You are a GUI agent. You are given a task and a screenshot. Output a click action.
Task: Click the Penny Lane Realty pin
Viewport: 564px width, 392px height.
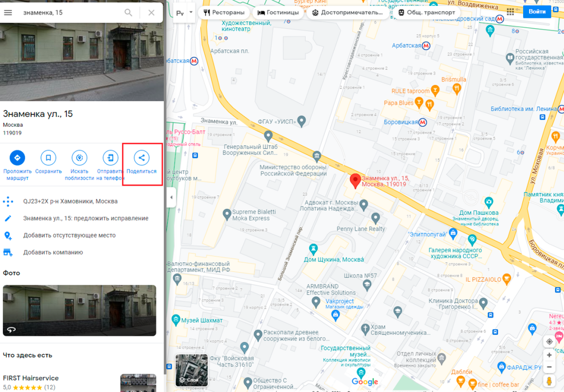(x=375, y=218)
